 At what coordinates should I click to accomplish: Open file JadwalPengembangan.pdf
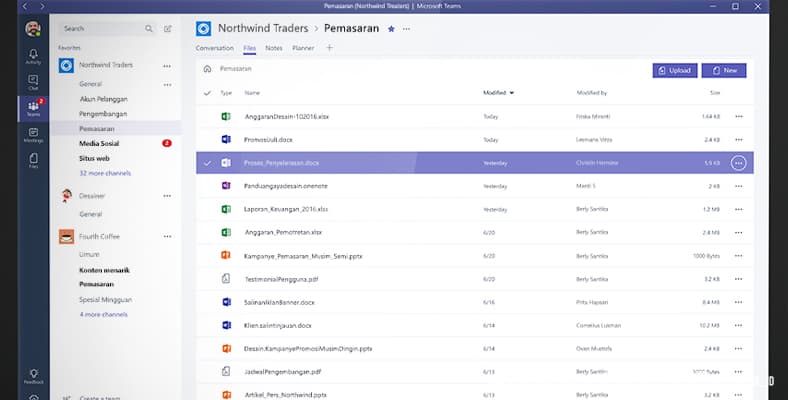pos(283,372)
